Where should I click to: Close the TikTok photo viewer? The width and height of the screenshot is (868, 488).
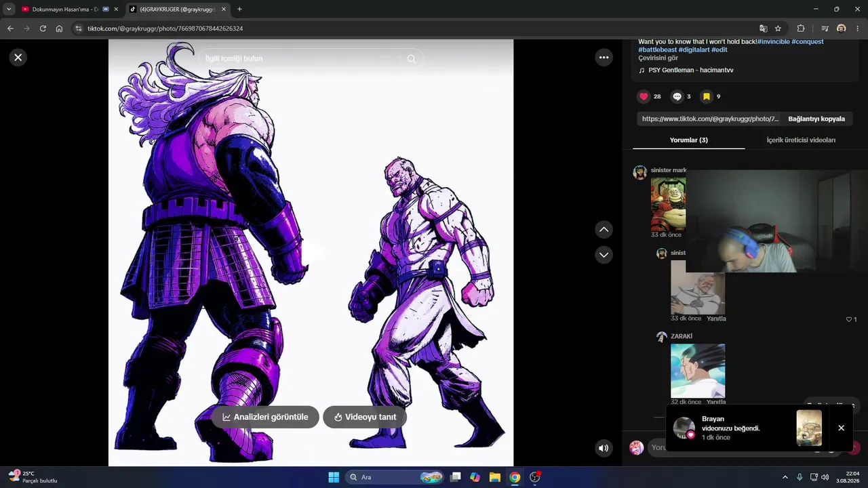(18, 58)
